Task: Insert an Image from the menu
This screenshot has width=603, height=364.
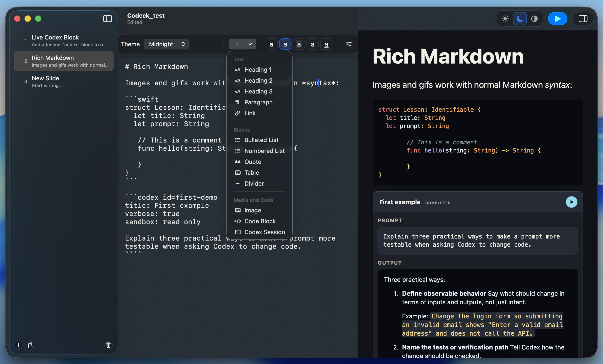Action: pyautogui.click(x=259, y=210)
